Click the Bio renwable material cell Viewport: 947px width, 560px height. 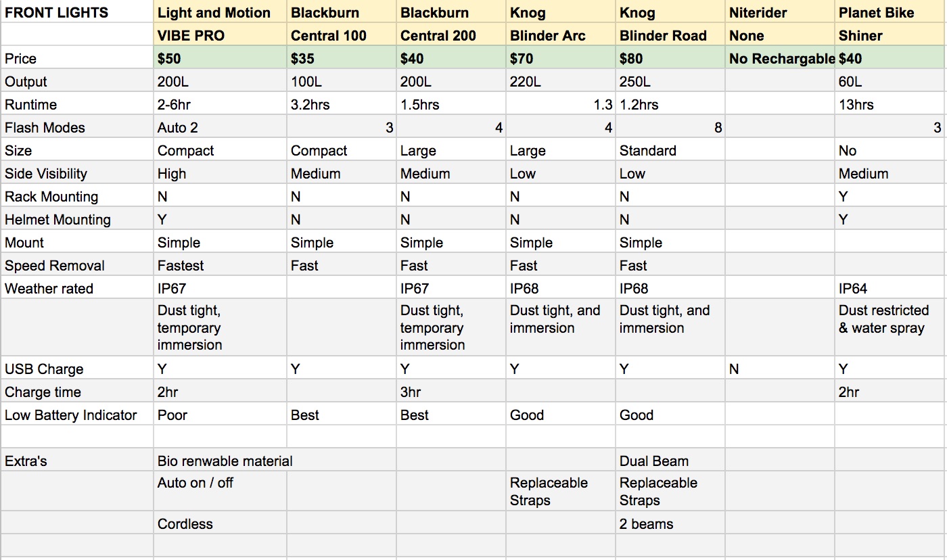pos(275,461)
